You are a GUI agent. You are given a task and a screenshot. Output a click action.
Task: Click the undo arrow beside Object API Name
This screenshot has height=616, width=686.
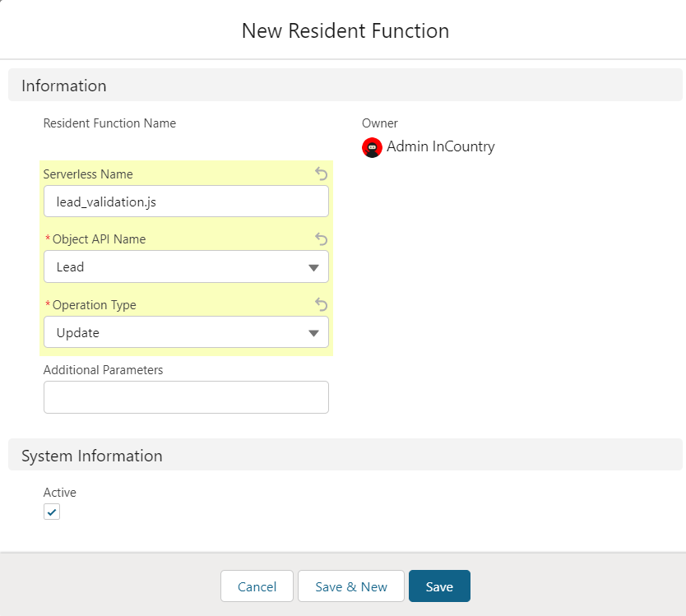tap(320, 239)
